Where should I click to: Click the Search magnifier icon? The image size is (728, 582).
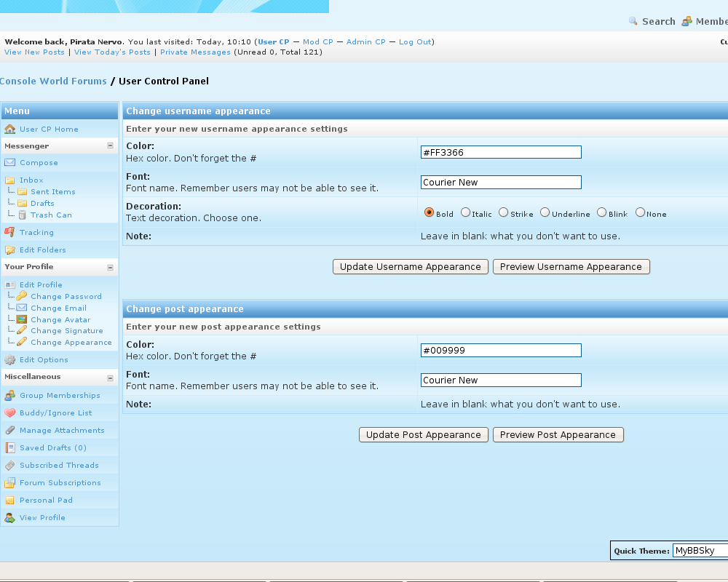point(633,22)
